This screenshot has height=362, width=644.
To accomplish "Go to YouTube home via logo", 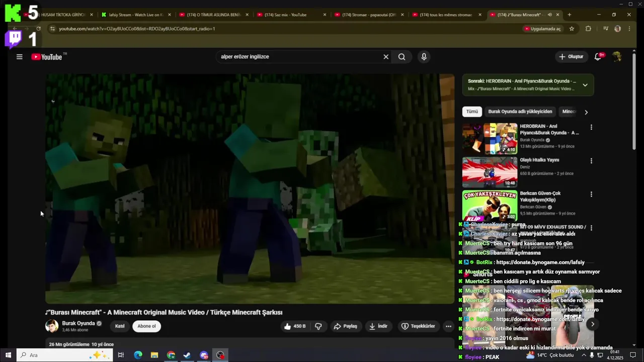I will coord(47,57).
